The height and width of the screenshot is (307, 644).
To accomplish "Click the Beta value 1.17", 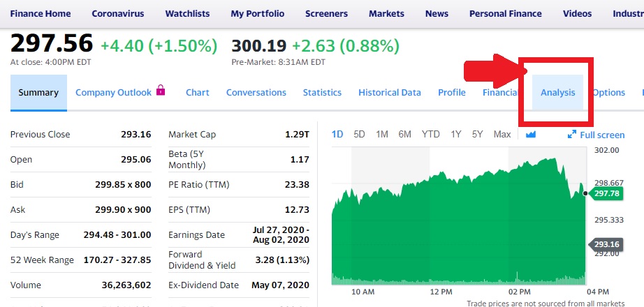I will click(x=300, y=160).
